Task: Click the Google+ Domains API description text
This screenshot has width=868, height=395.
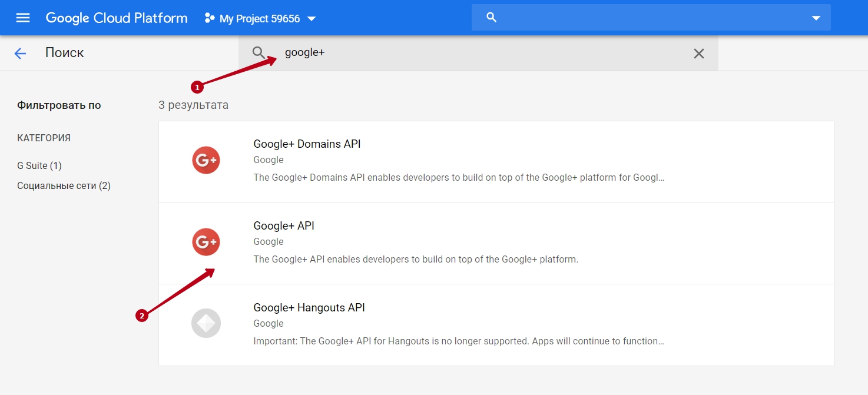Action: [x=459, y=177]
